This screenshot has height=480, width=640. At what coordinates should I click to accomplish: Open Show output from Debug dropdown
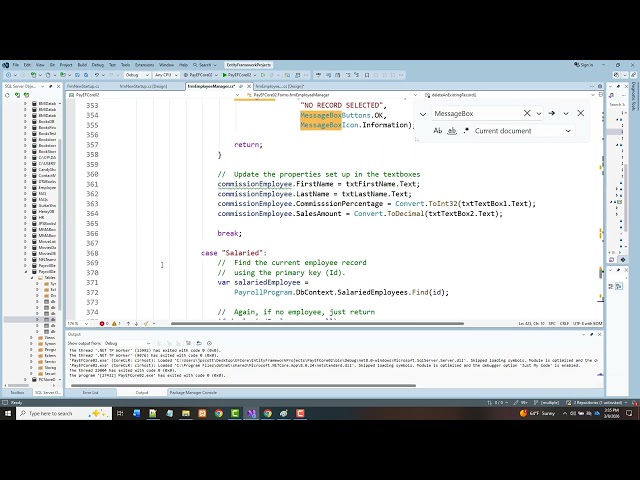(127, 343)
